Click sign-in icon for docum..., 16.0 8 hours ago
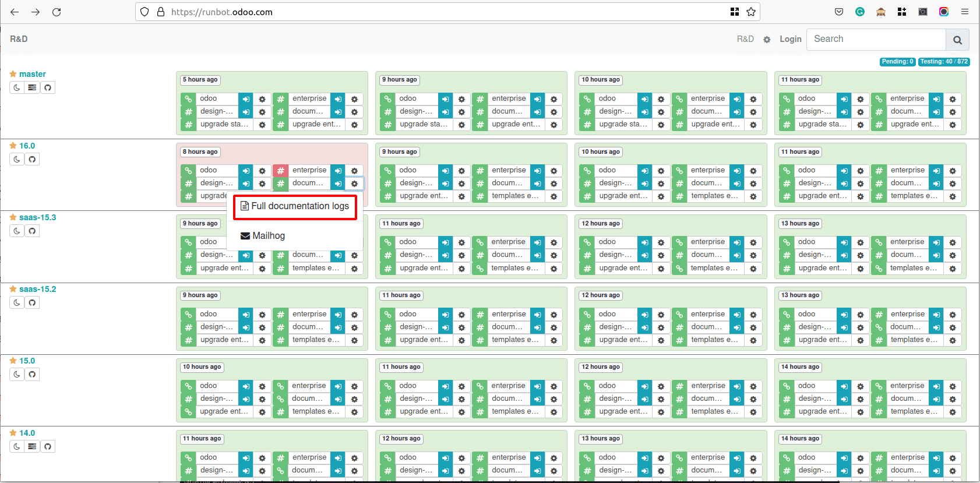980x483 pixels. click(338, 184)
